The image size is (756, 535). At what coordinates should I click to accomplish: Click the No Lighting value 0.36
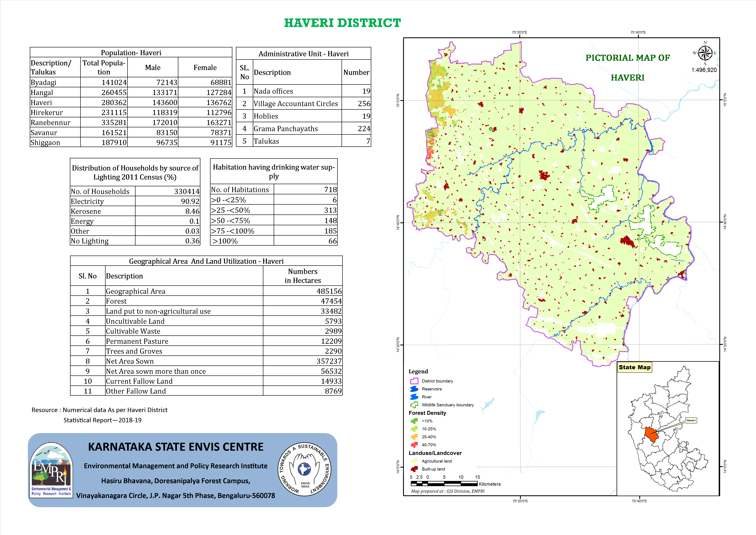pyautogui.click(x=192, y=241)
